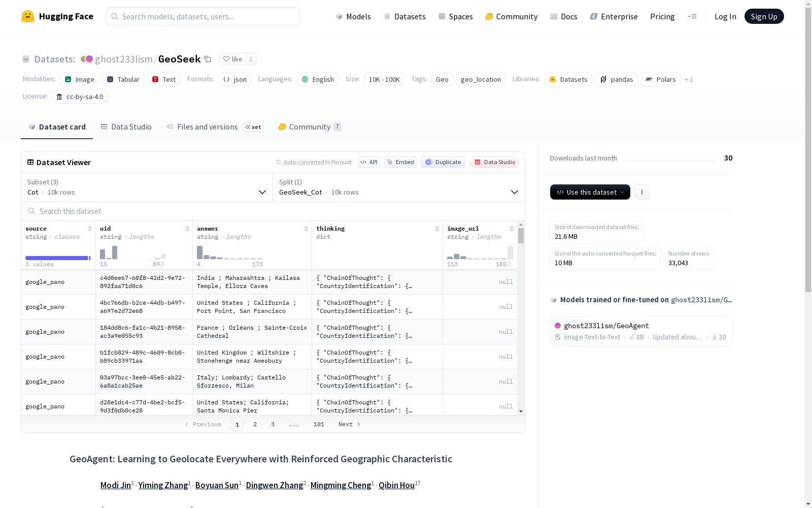Jump to page 101 of the dataset viewer
The height and width of the screenshot is (508, 812).
pyautogui.click(x=319, y=424)
